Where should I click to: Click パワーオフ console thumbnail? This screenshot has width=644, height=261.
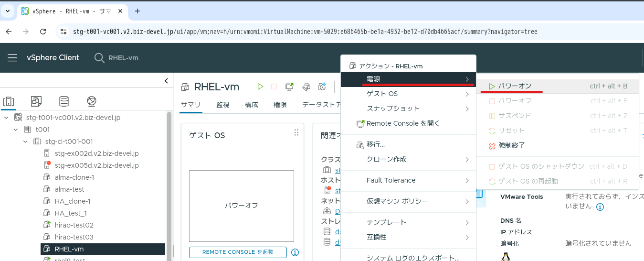(x=242, y=206)
